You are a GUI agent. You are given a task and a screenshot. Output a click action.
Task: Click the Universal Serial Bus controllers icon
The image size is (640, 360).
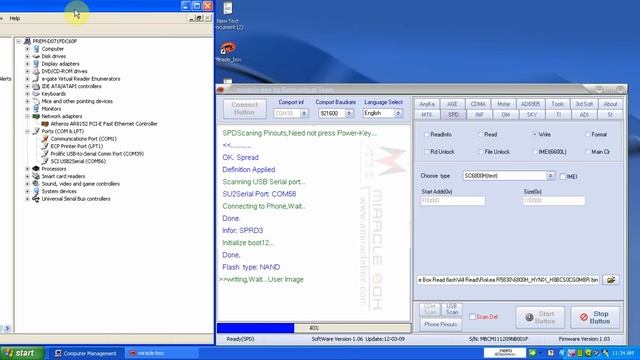click(36, 199)
